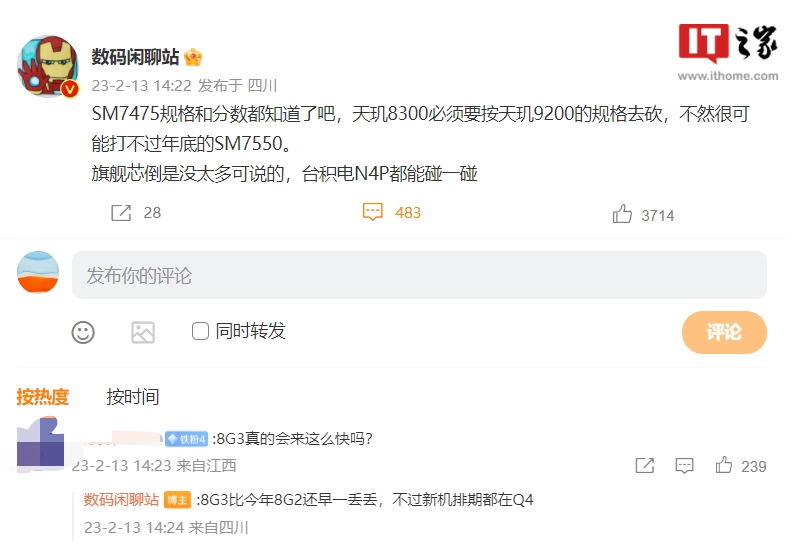Screen dimensions: 796x553
Task: Click the orange 评论 submit button
Action: pos(724,332)
